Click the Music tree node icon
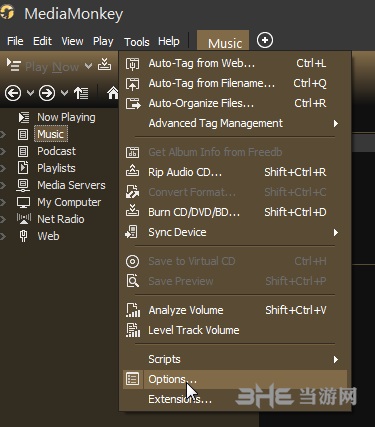This screenshot has height=427, width=375. point(23,134)
